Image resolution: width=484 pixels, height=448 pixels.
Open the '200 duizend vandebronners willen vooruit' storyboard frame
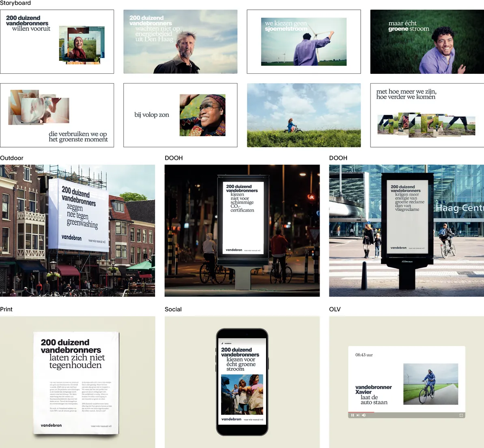(x=57, y=42)
